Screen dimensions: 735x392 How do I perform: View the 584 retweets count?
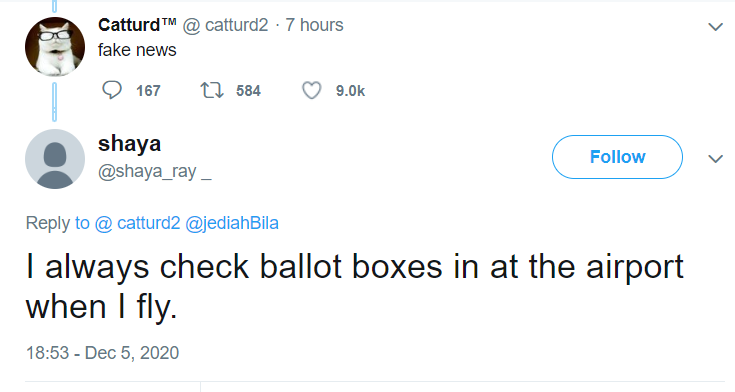(248, 90)
